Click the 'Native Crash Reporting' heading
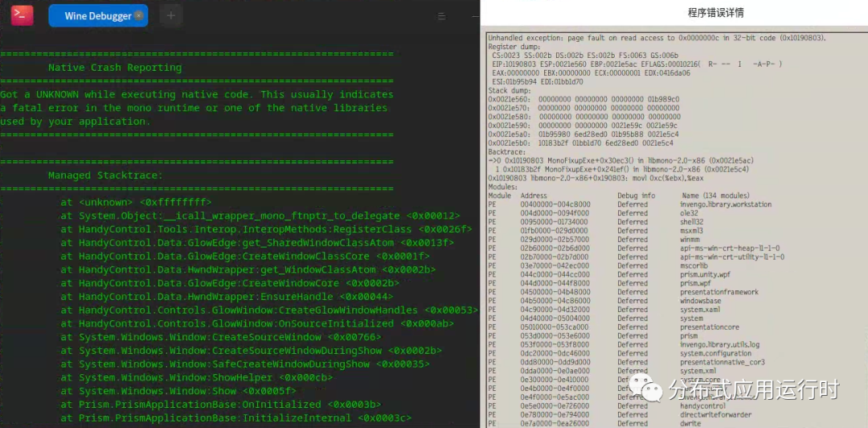 115,68
